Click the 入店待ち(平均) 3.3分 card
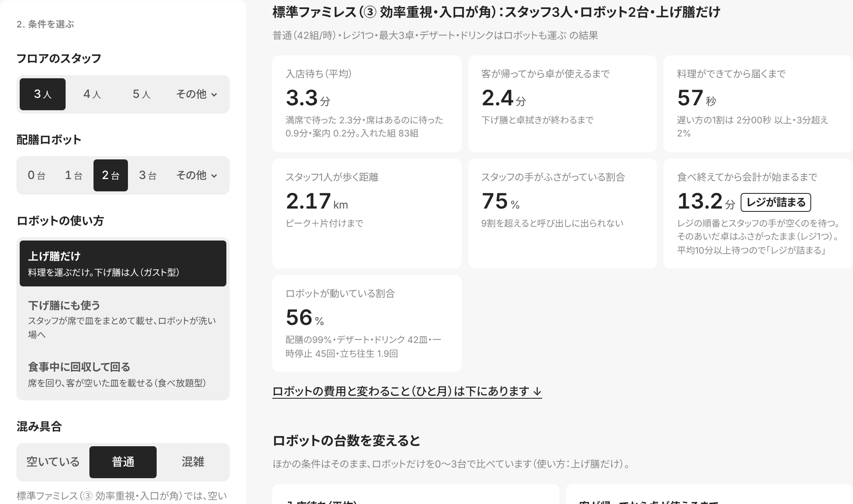853x504 pixels. pos(367,104)
